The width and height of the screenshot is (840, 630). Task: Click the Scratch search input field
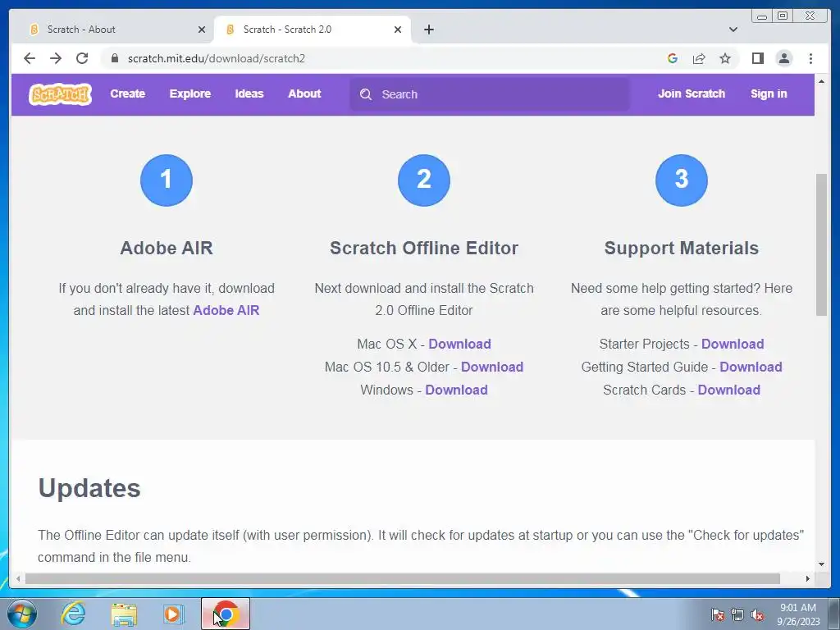point(490,94)
